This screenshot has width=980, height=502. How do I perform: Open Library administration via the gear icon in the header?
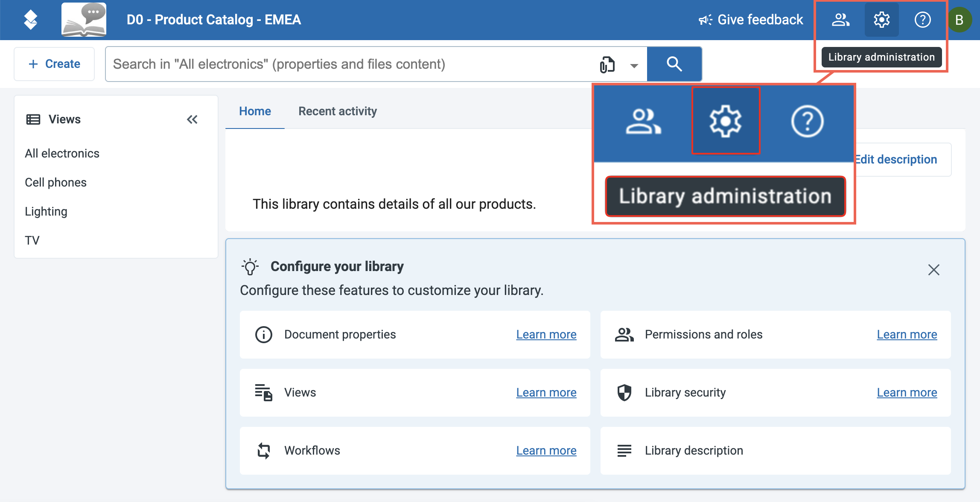click(881, 20)
